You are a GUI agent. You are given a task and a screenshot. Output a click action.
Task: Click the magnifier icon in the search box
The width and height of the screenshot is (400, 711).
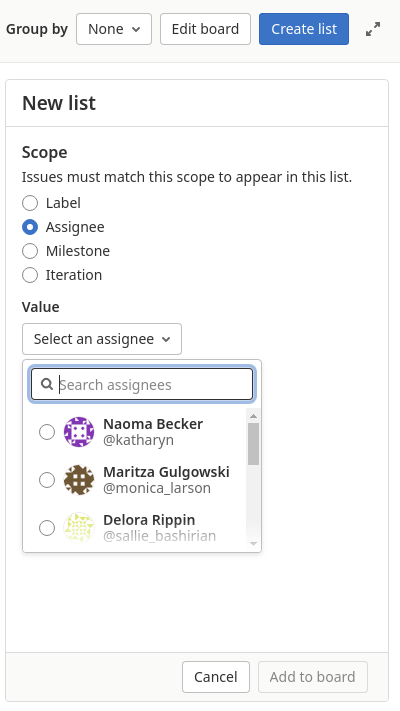46,385
